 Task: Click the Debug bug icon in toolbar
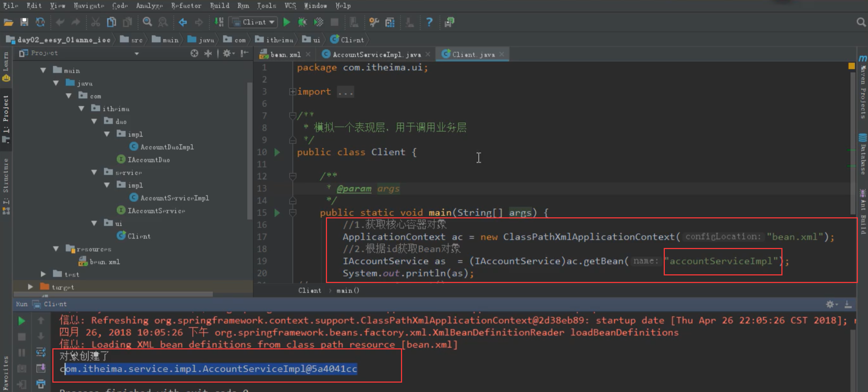pos(302,22)
